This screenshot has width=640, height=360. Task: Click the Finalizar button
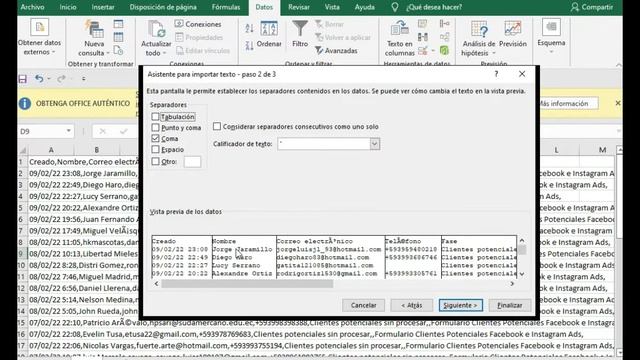pos(509,305)
